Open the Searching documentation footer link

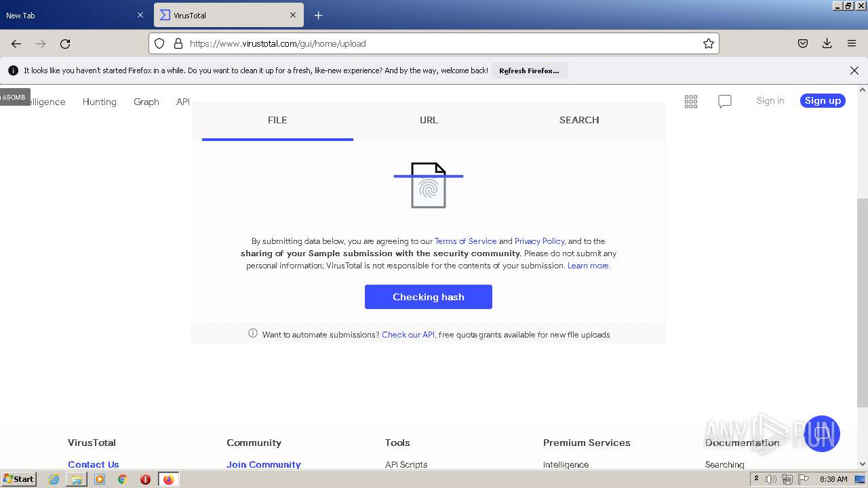point(725,464)
